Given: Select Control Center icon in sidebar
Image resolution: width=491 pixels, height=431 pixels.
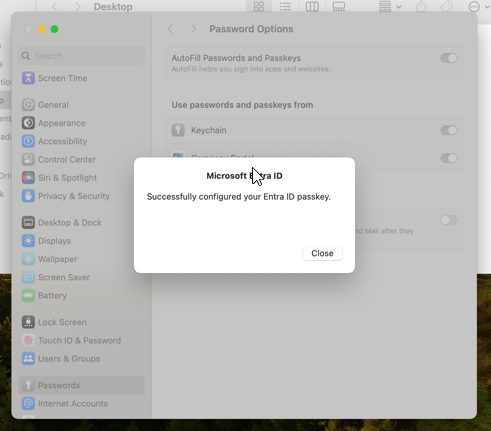Looking at the screenshot, I should pos(28,159).
